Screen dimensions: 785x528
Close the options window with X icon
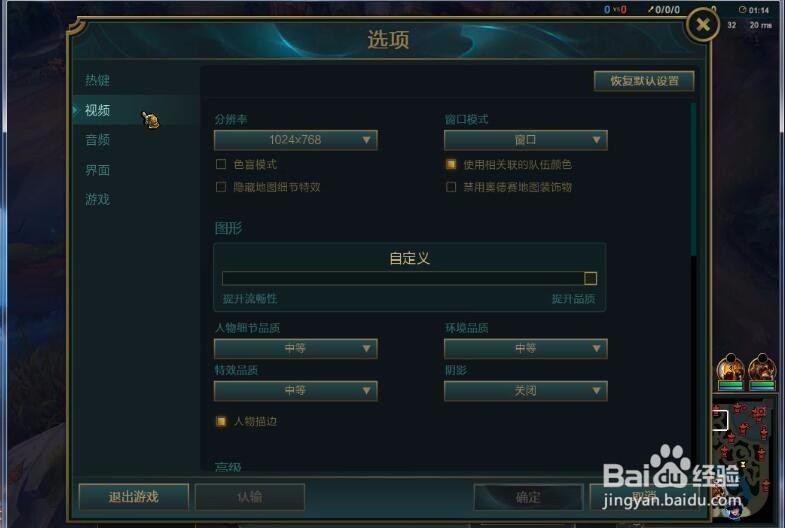coord(702,24)
